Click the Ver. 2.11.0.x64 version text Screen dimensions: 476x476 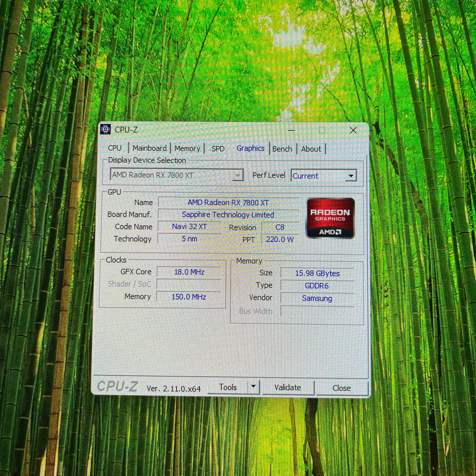click(174, 389)
